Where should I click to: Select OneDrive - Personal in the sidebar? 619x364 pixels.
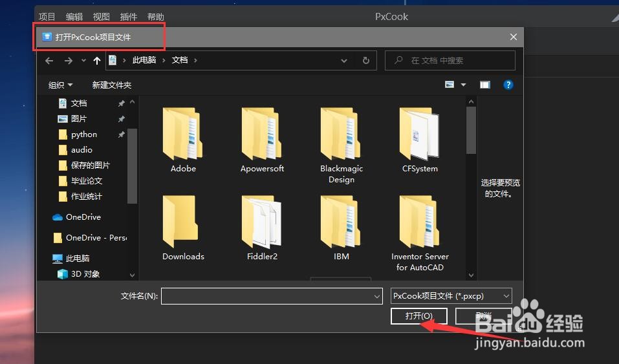tap(96, 238)
